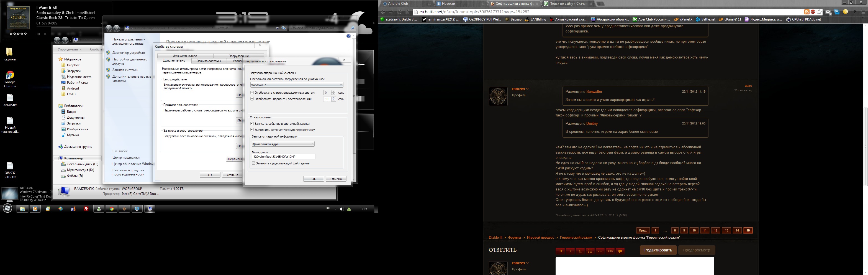Screen dimensions: 868x275
Task: Apply underline formatting in the reply editor
Action: click(580, 251)
